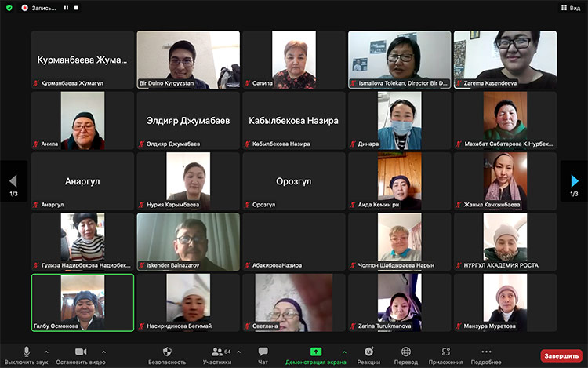
Task: Open the Участники participants list
Action: (x=217, y=355)
